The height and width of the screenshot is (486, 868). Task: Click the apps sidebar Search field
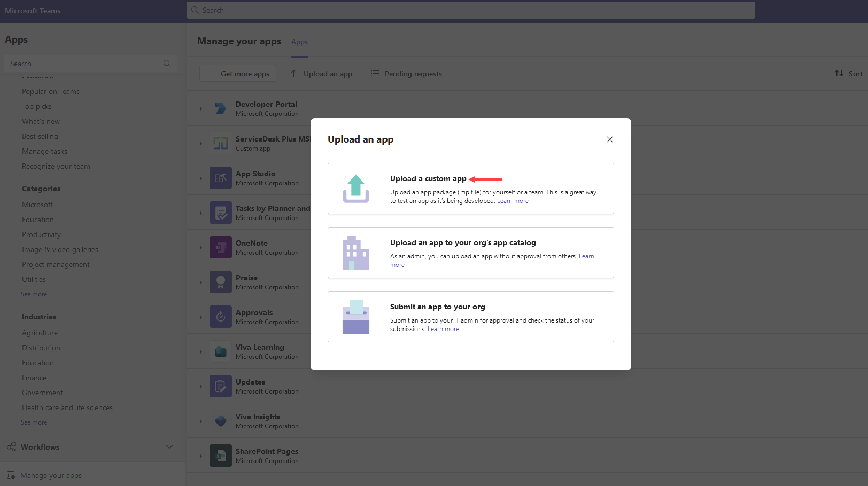80,63
